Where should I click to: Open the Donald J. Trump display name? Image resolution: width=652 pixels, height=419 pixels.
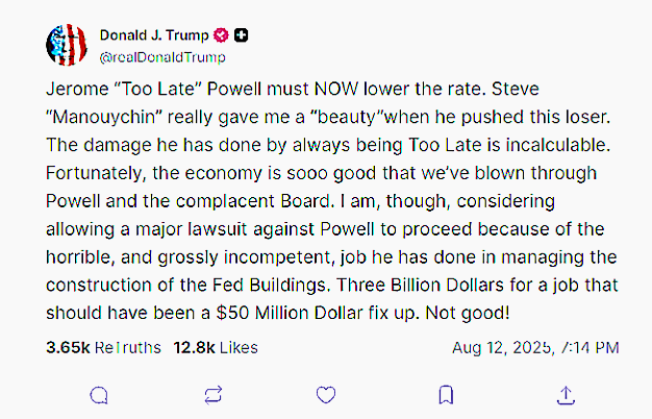[x=154, y=35]
